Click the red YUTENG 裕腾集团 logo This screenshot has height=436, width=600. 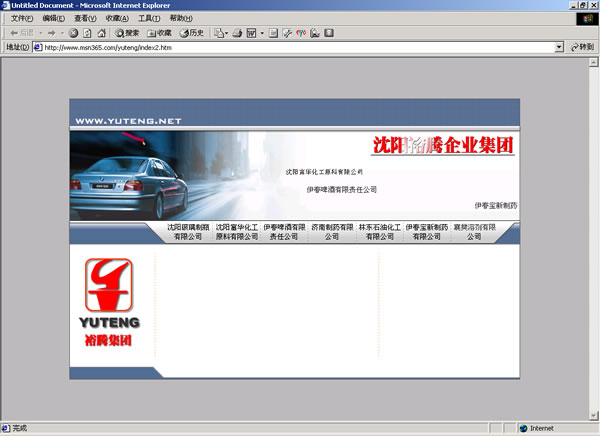tap(109, 302)
